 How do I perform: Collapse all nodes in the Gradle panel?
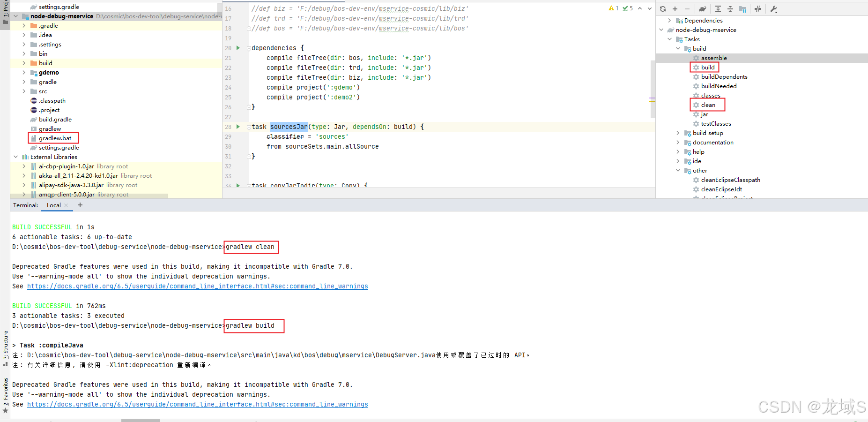point(730,8)
